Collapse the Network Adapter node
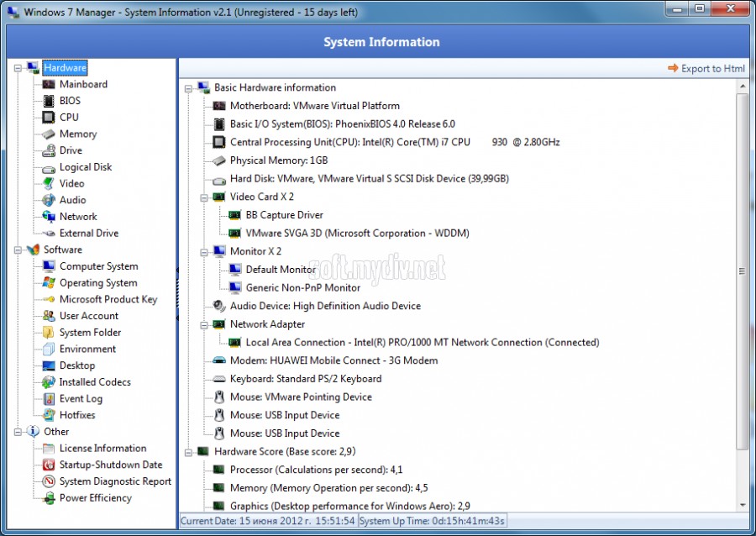This screenshot has height=536, width=756. click(204, 325)
